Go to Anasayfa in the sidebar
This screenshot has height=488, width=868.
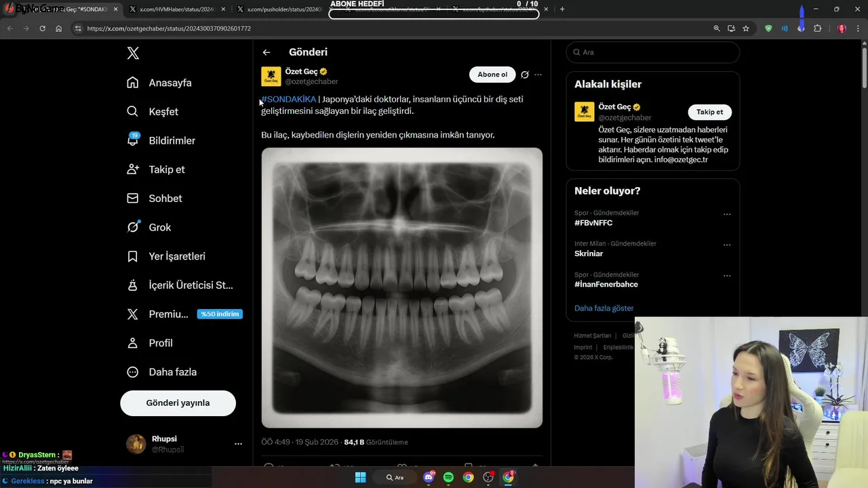click(159, 83)
